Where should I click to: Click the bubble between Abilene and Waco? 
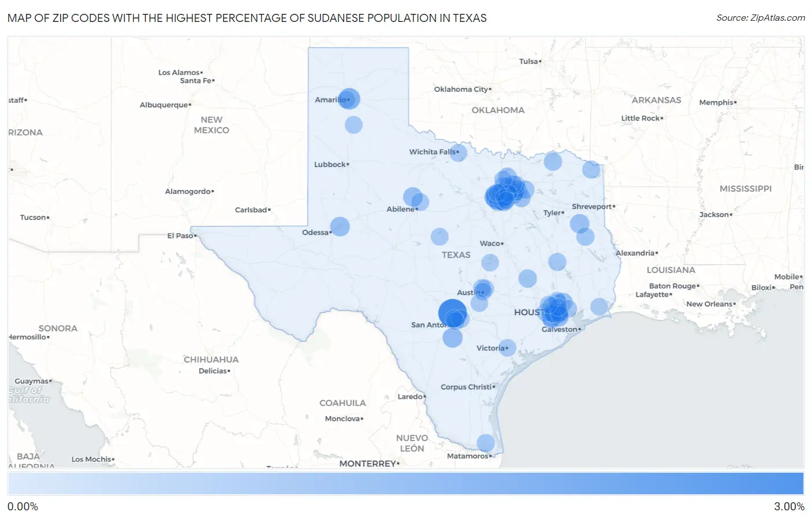439,237
